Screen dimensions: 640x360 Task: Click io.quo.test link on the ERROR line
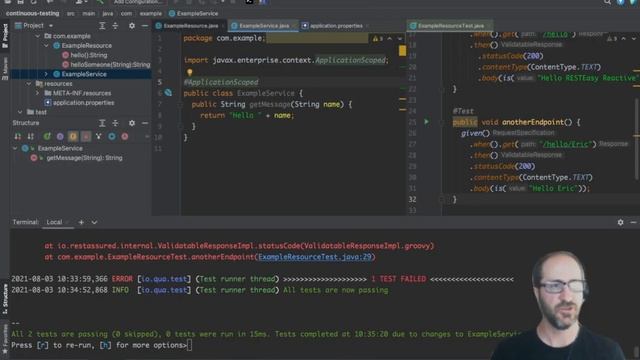coord(164,279)
